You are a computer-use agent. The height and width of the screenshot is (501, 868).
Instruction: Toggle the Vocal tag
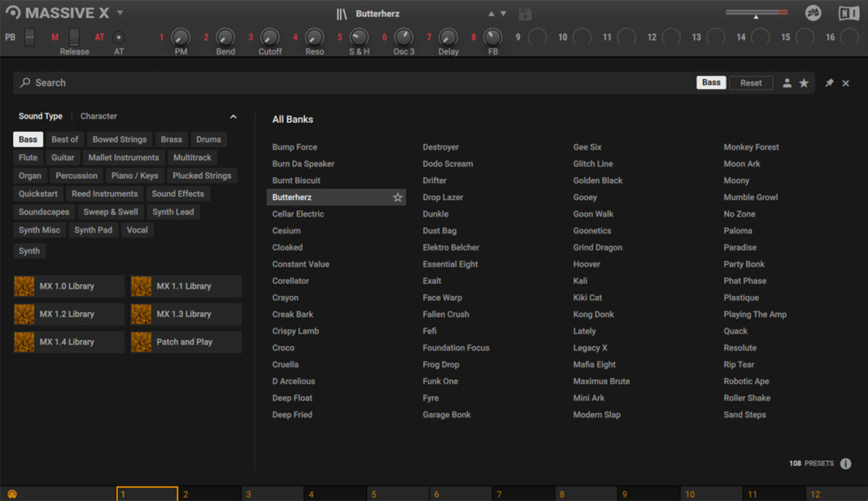[x=137, y=230]
